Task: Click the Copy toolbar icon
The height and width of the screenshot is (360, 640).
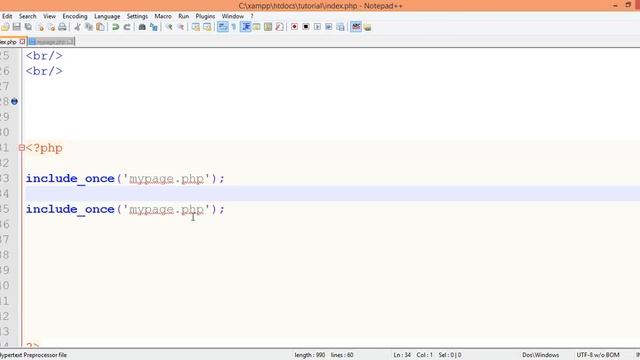Action: [89, 27]
